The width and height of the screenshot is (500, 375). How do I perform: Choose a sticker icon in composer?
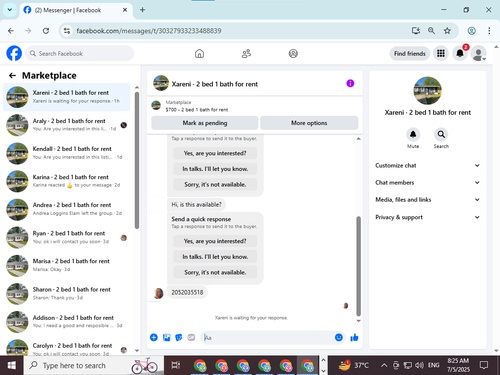pyautogui.click(x=179, y=338)
